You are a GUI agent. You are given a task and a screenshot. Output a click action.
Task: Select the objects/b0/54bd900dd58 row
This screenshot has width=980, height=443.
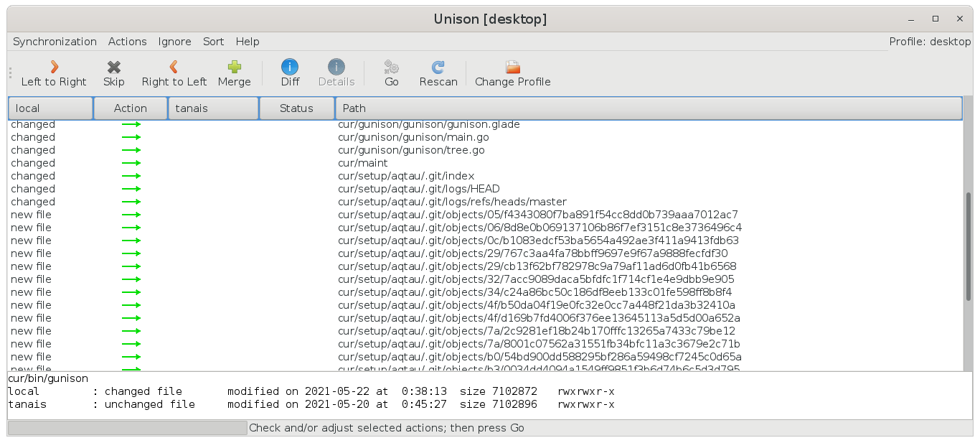[485, 357]
